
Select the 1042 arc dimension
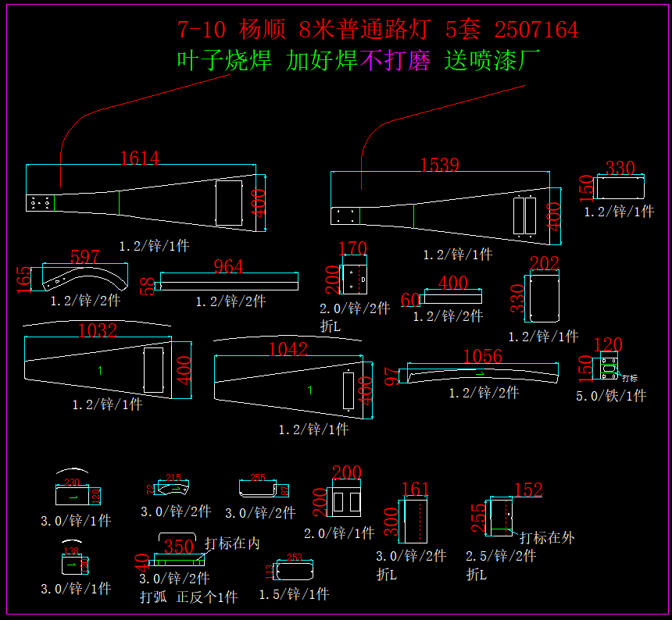coord(288,349)
